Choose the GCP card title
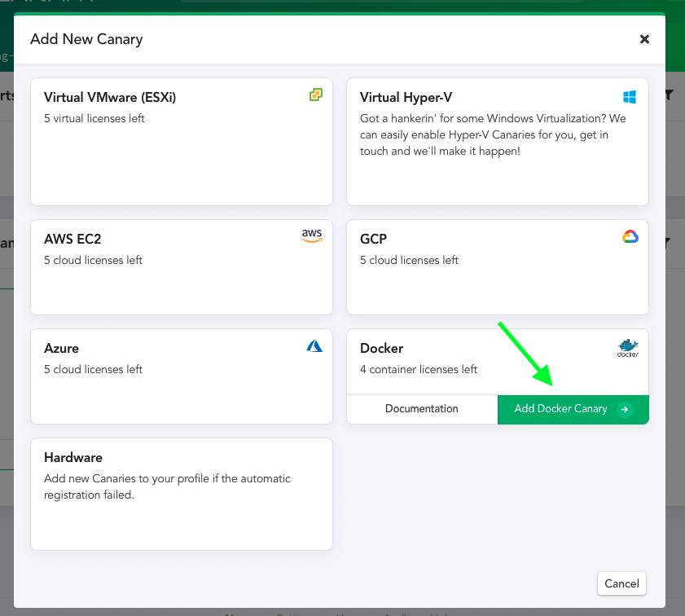 374,239
